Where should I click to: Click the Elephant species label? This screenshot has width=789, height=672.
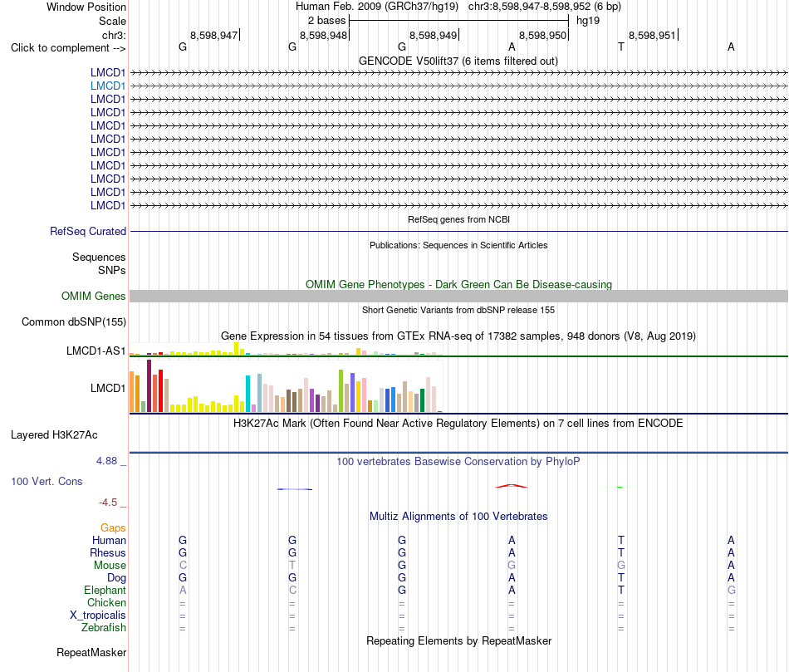click(105, 590)
